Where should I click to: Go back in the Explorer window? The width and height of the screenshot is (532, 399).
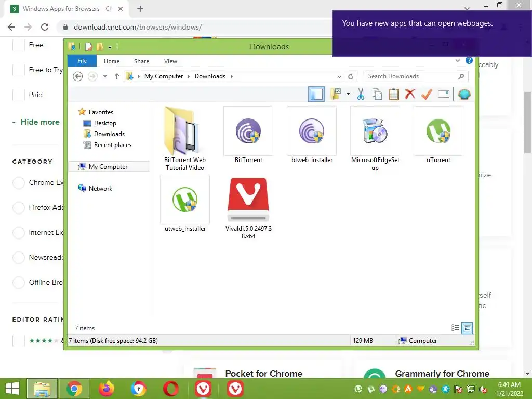[78, 76]
